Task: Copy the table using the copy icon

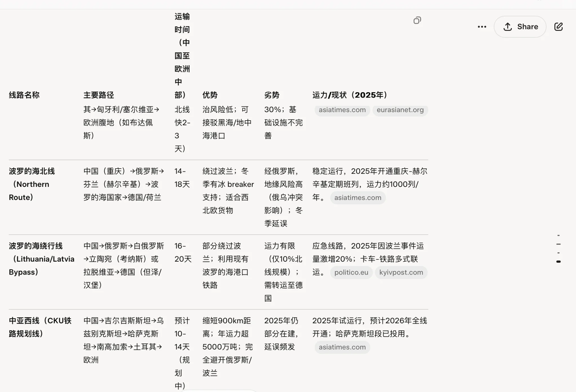Action: pos(417,20)
